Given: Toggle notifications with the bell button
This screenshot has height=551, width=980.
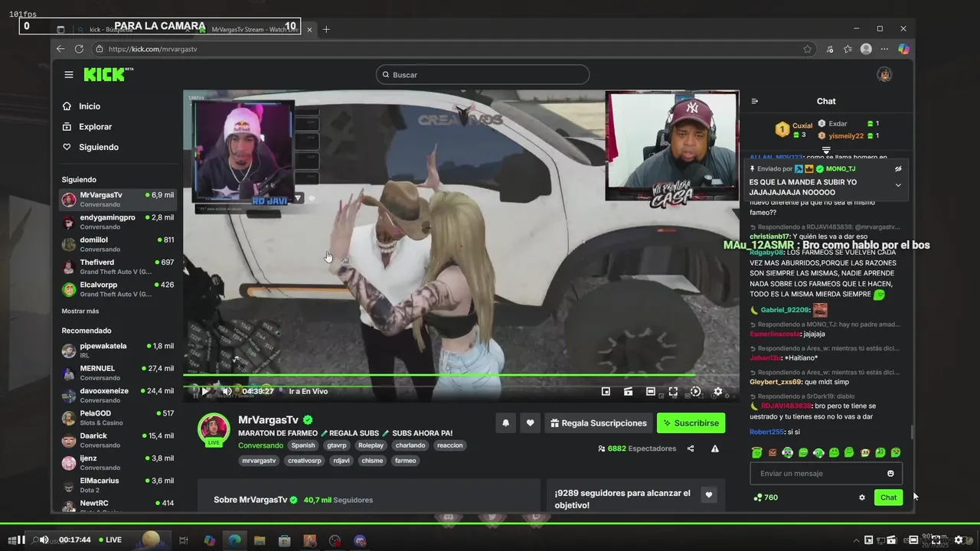Looking at the screenshot, I should click(505, 422).
